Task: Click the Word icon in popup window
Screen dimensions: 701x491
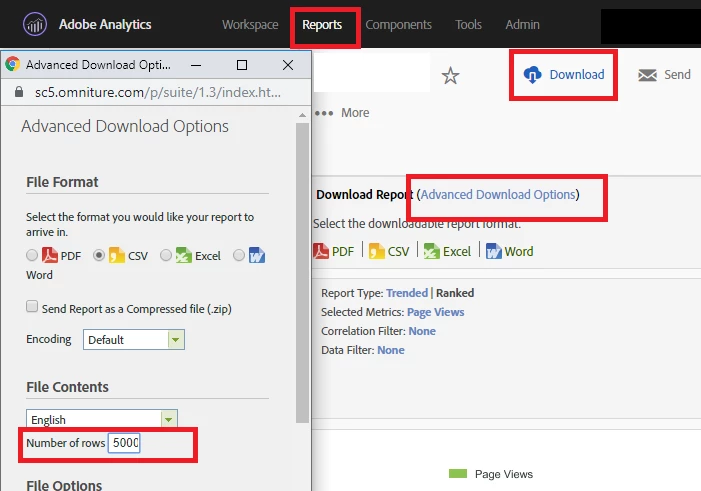Action: 257,255
